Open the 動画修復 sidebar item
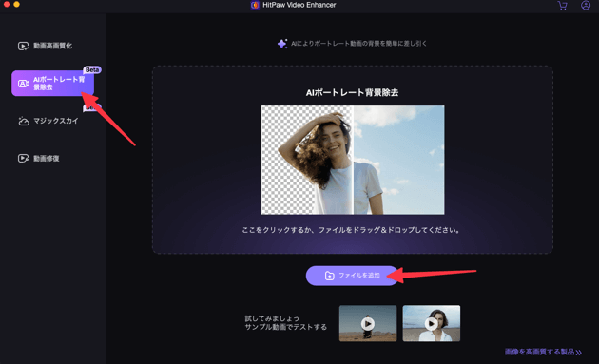This screenshot has width=599, height=364. tap(39, 158)
